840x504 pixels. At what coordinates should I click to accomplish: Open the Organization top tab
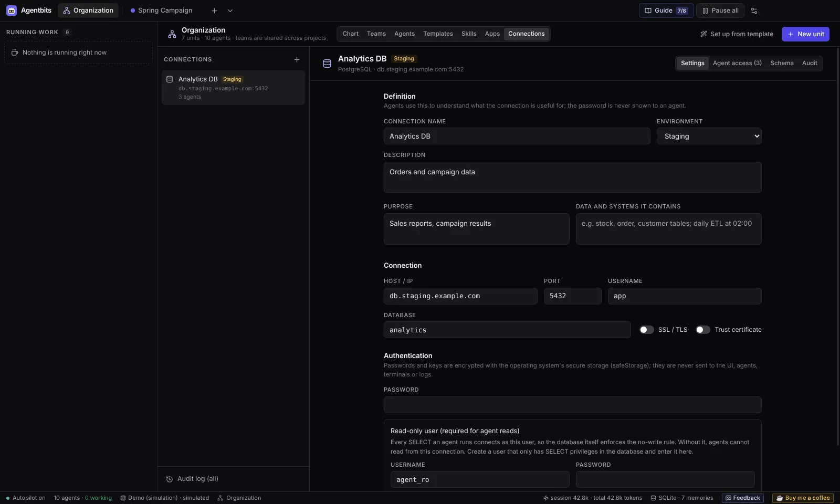coord(88,10)
